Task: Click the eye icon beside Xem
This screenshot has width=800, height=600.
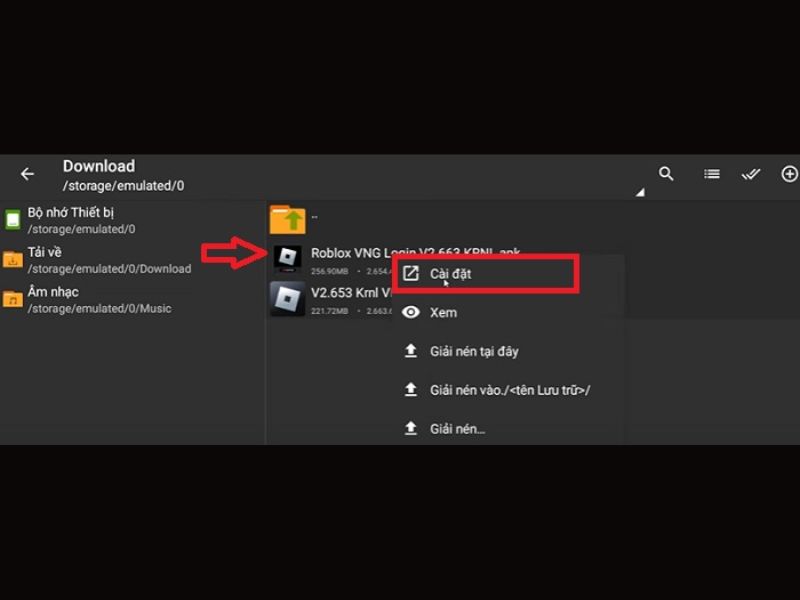Action: coord(411,312)
